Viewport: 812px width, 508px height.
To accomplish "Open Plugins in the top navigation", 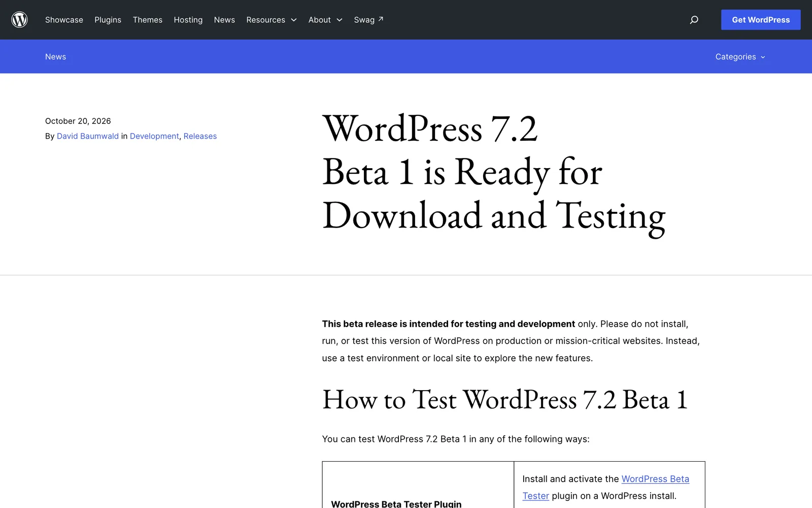I will [108, 20].
